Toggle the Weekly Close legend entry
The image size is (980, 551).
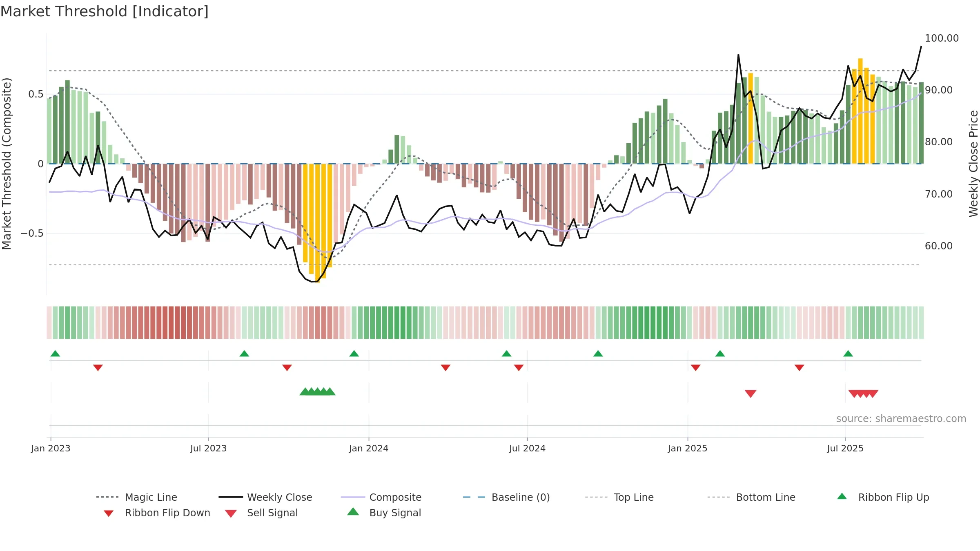(265, 497)
